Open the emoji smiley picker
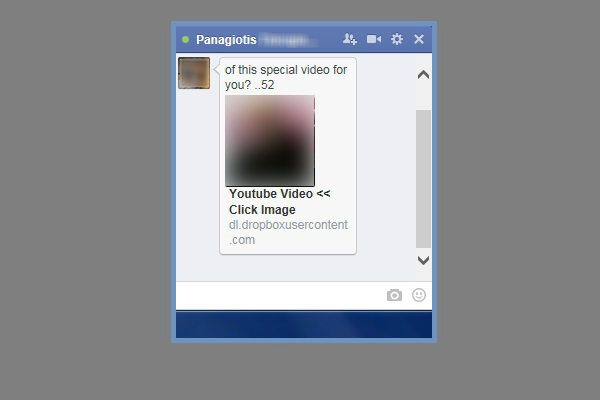 (x=419, y=295)
